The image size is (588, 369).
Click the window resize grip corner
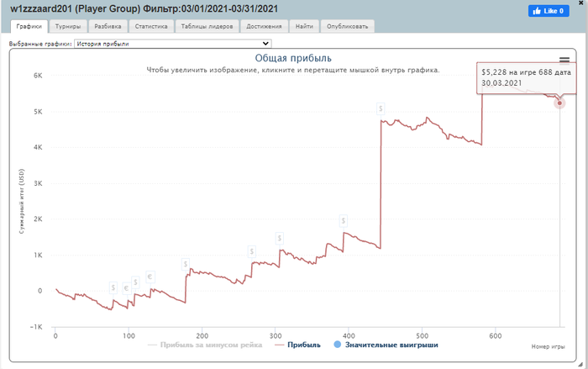580,364
